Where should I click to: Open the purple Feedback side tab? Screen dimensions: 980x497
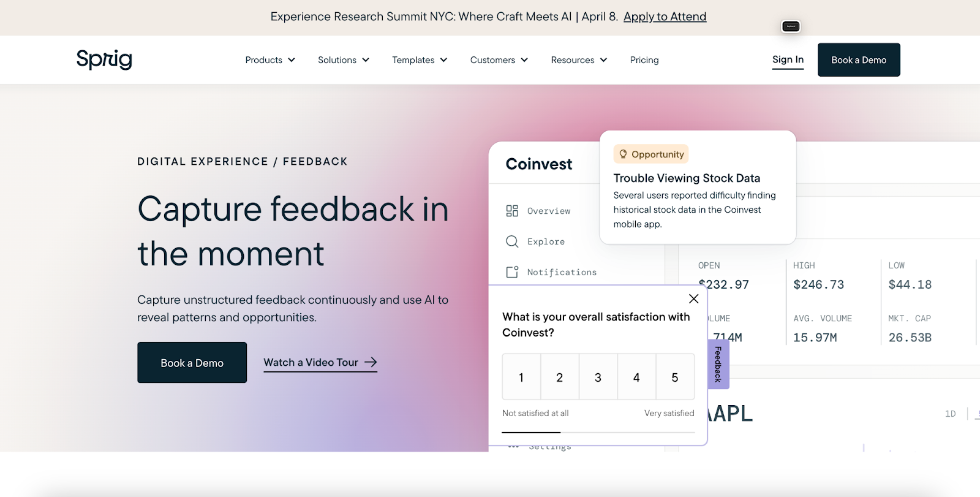[x=718, y=364]
